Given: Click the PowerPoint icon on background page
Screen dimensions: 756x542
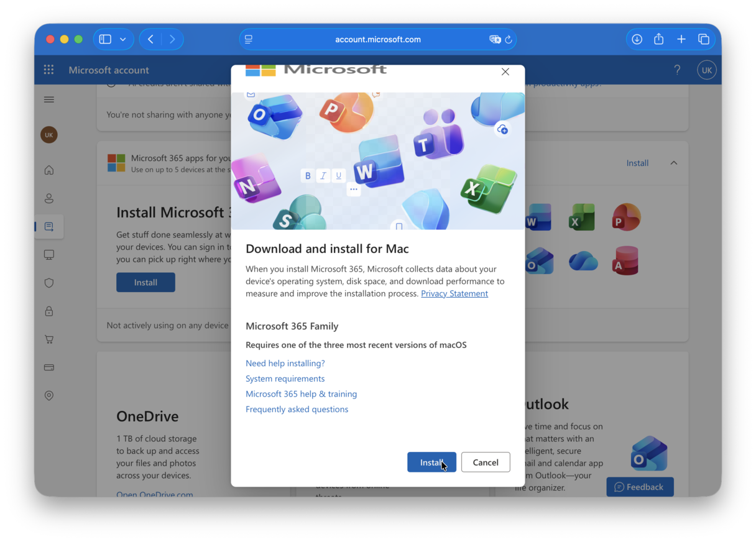Looking at the screenshot, I should point(626,218).
